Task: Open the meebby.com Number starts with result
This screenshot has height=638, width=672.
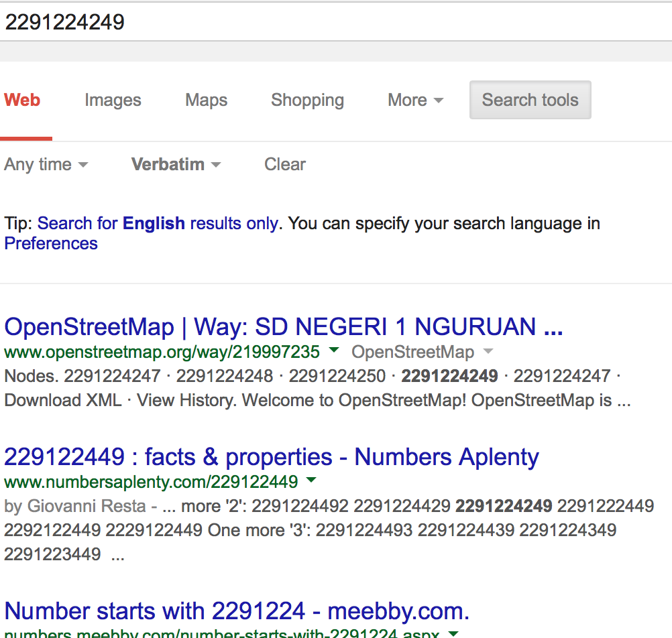Action: 237,611
